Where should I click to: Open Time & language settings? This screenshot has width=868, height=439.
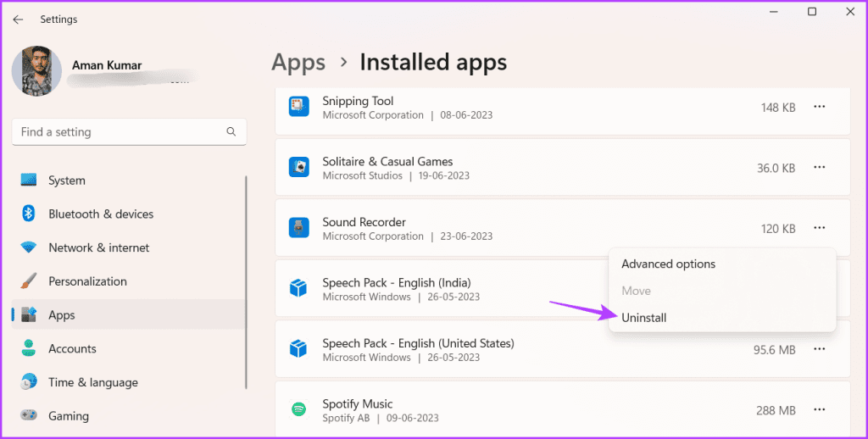point(129,382)
